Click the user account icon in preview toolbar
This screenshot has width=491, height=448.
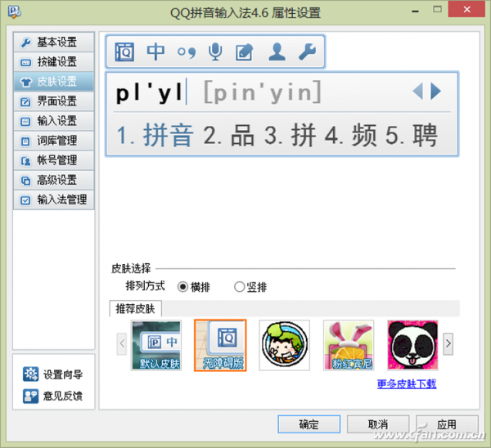pos(277,52)
